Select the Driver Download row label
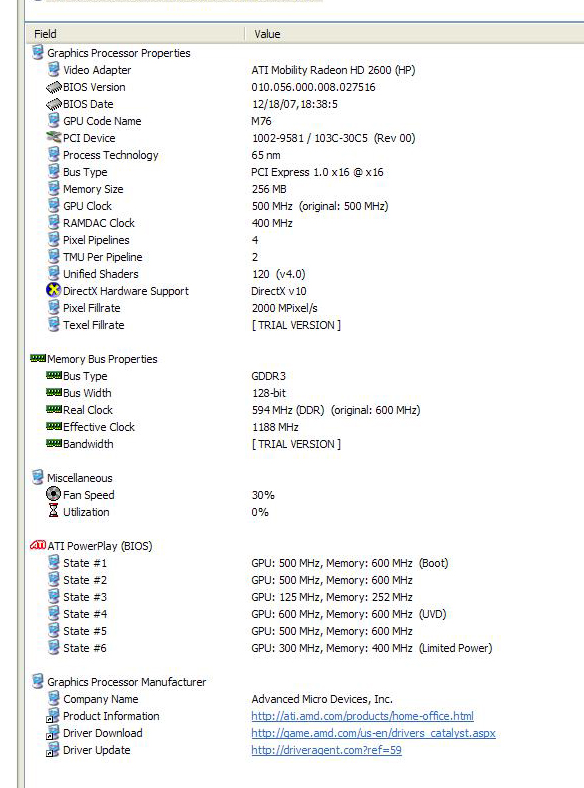The width and height of the screenshot is (584, 788). tap(103, 733)
